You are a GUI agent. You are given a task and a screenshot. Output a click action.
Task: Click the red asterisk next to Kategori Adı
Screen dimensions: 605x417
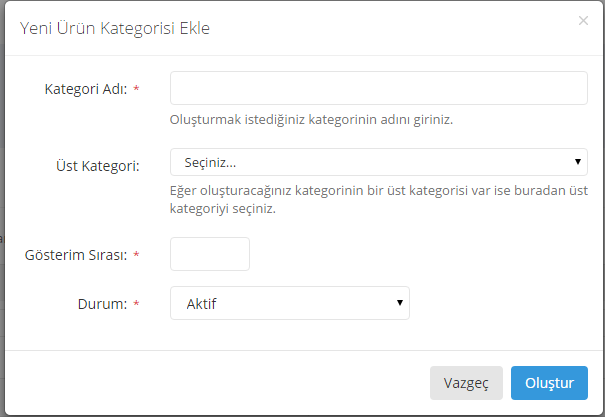tap(136, 89)
